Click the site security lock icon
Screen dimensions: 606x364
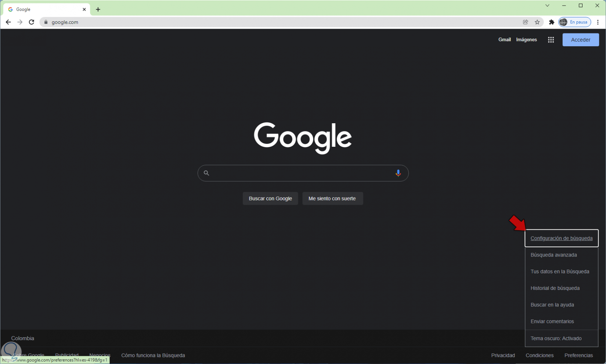tap(46, 22)
